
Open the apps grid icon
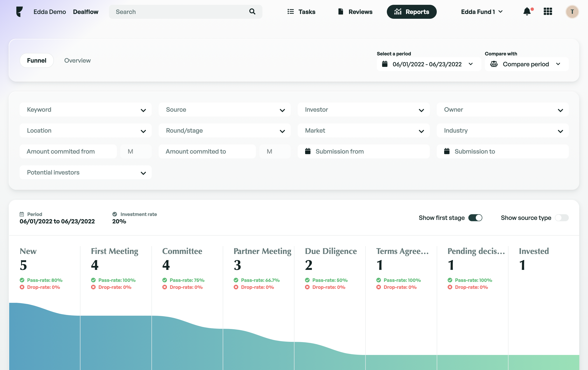point(548,12)
